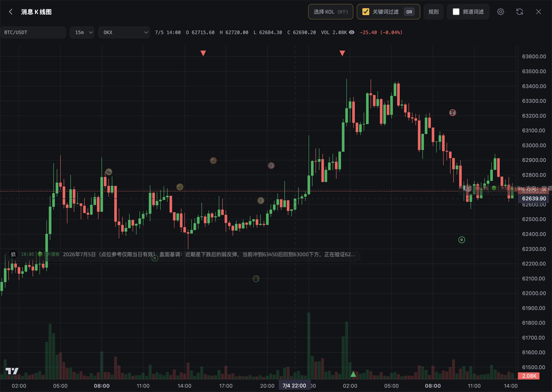This screenshot has height=392, width=552.
Task: Expand the OKX exchange dropdown
Action: [124, 32]
